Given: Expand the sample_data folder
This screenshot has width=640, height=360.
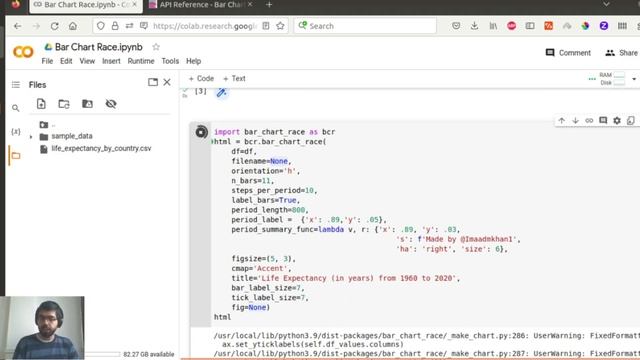Looking at the screenshot, I should tap(31, 137).
